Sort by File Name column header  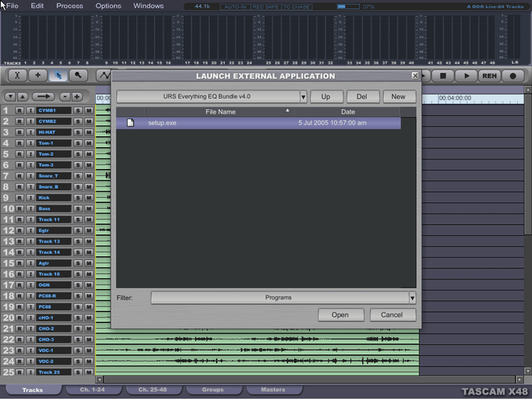pyautogui.click(x=220, y=111)
